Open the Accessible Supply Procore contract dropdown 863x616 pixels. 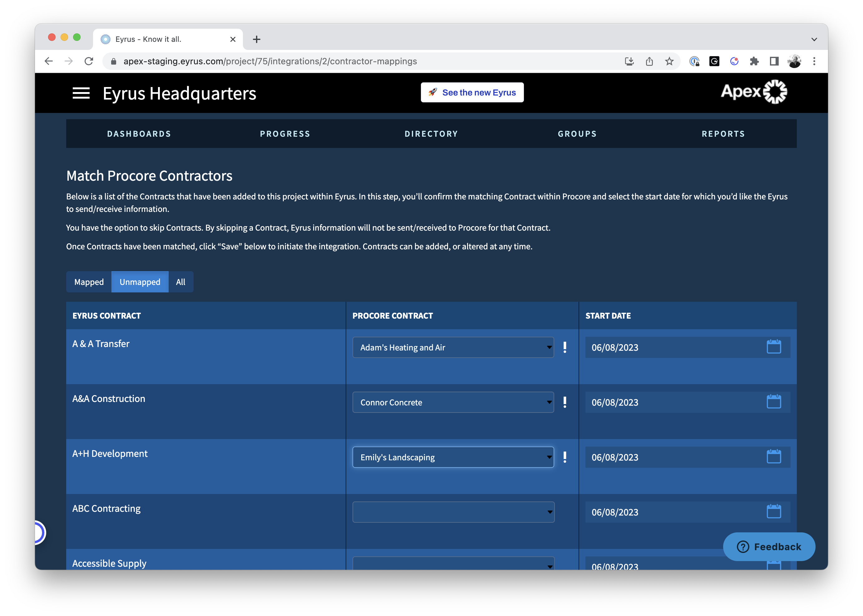point(453,563)
